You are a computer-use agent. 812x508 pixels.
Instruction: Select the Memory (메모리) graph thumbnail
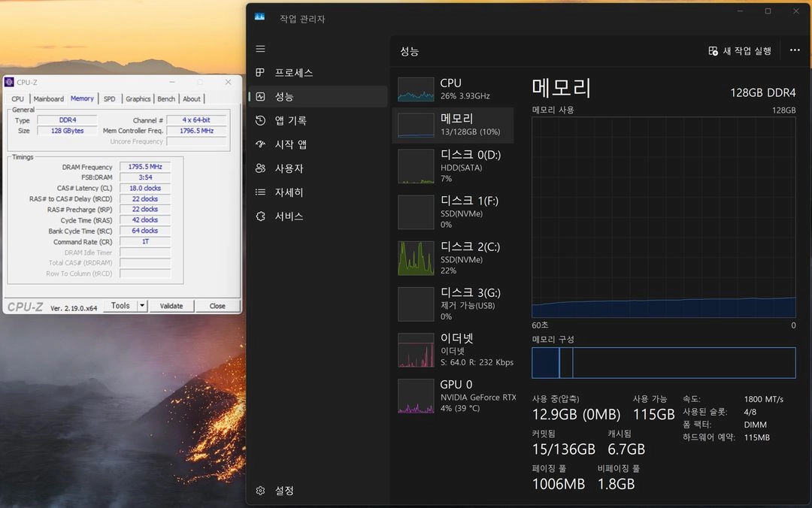tap(416, 125)
